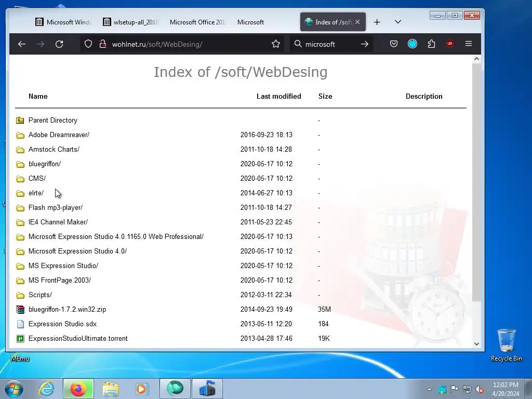
Task: Save page to Pocket
Action: point(394,44)
